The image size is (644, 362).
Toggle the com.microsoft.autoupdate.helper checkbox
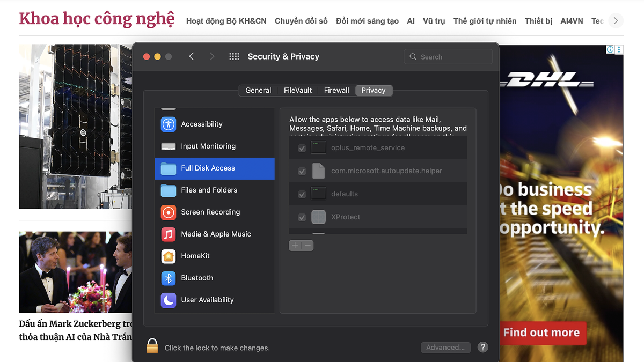[302, 171]
